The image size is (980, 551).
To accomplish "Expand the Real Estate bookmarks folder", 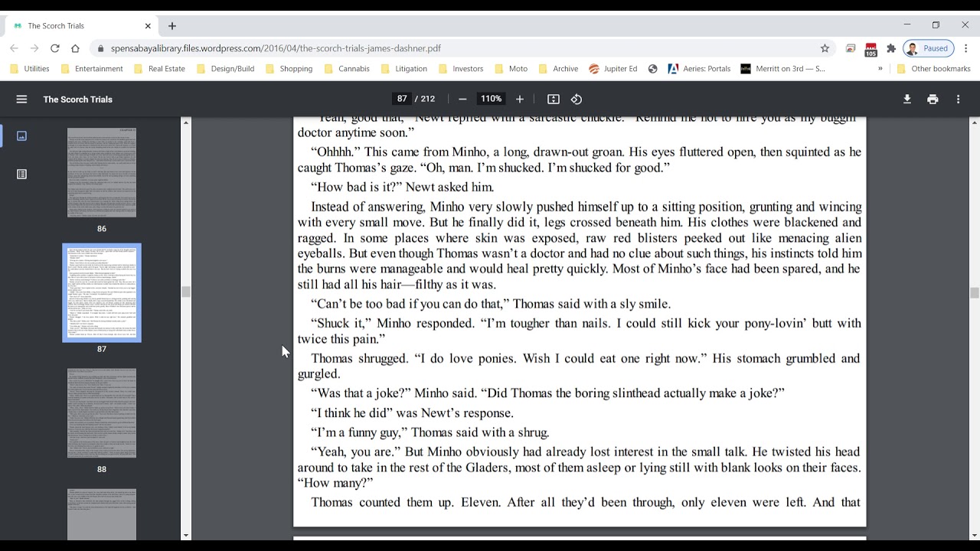I will tap(160, 69).
